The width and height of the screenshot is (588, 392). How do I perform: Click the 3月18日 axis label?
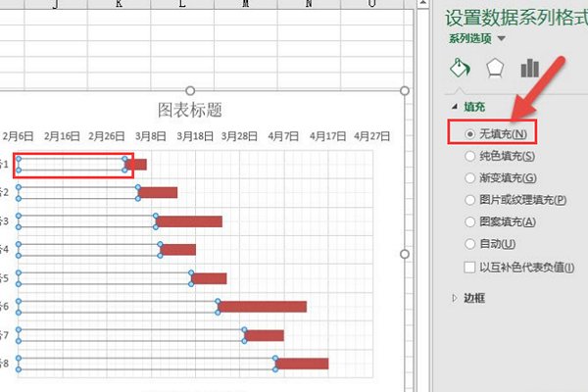(195, 136)
